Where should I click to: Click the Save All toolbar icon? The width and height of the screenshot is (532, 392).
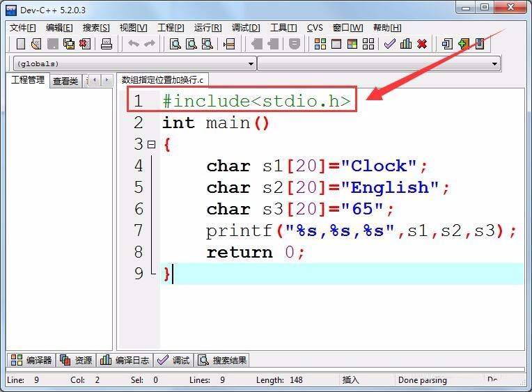(69, 44)
